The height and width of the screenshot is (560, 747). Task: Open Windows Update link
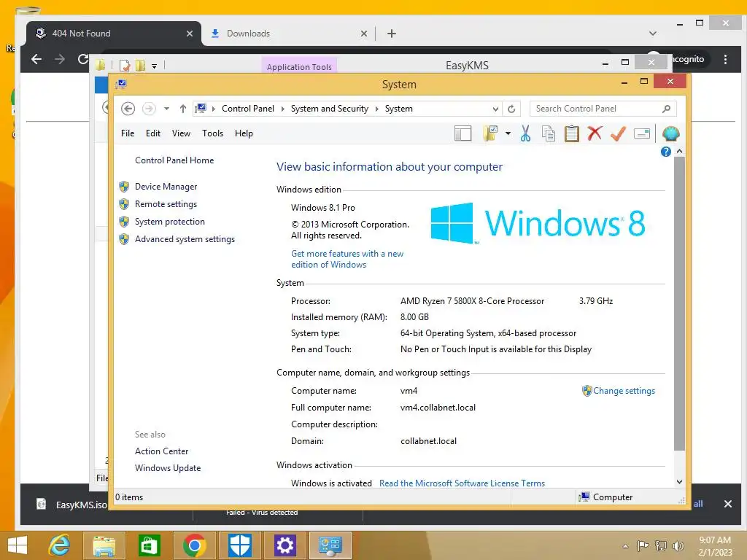pyautogui.click(x=168, y=468)
